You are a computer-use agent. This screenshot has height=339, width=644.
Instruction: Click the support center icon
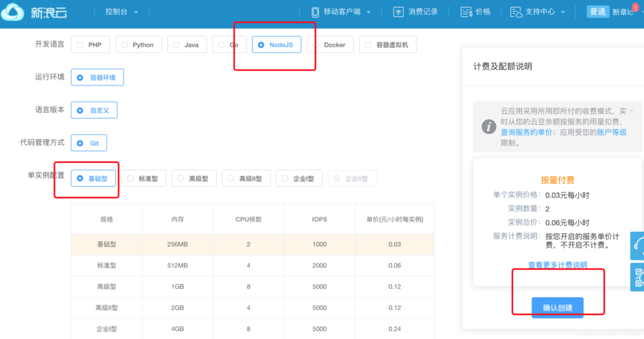[x=516, y=12]
